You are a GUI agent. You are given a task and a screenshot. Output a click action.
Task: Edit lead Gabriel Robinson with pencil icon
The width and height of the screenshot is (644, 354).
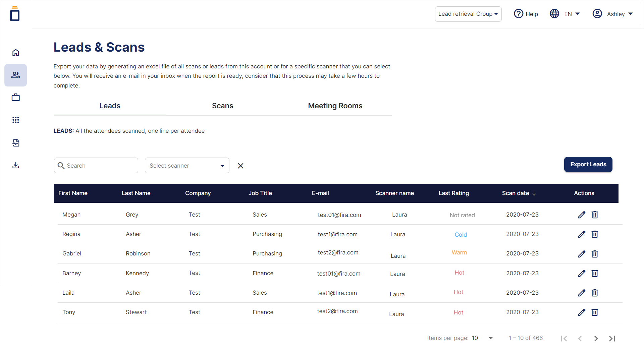point(582,254)
